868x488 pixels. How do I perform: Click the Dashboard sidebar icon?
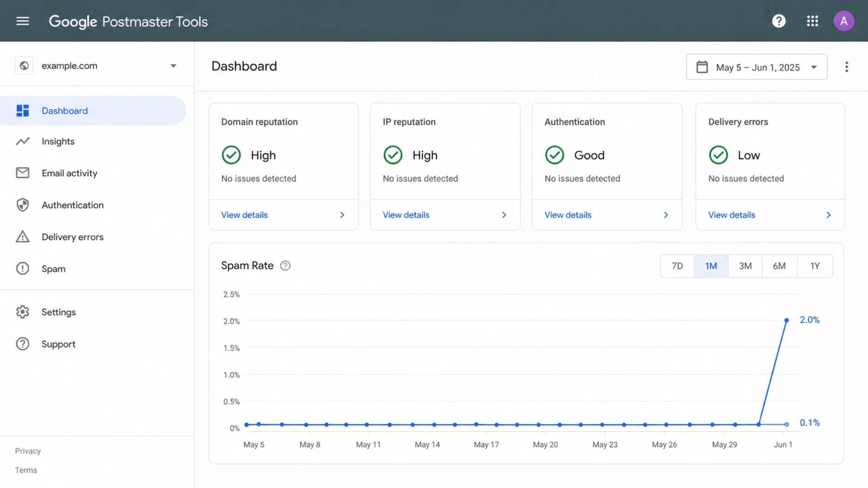[x=23, y=111]
